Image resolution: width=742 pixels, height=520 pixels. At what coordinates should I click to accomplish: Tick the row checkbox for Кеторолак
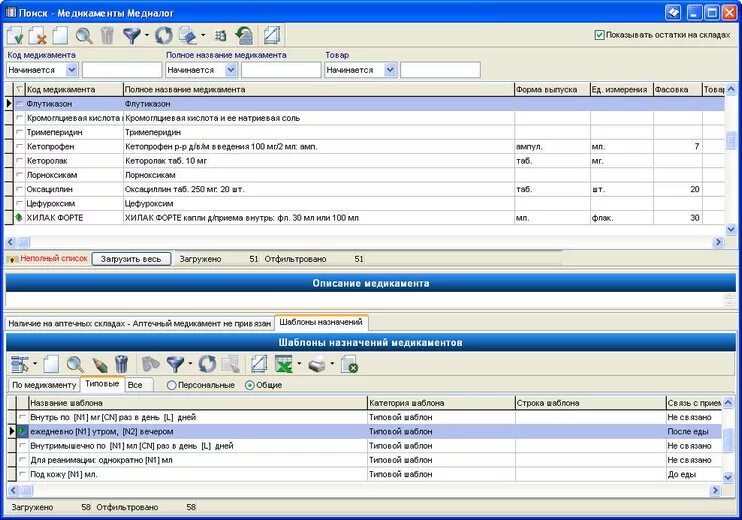19,160
